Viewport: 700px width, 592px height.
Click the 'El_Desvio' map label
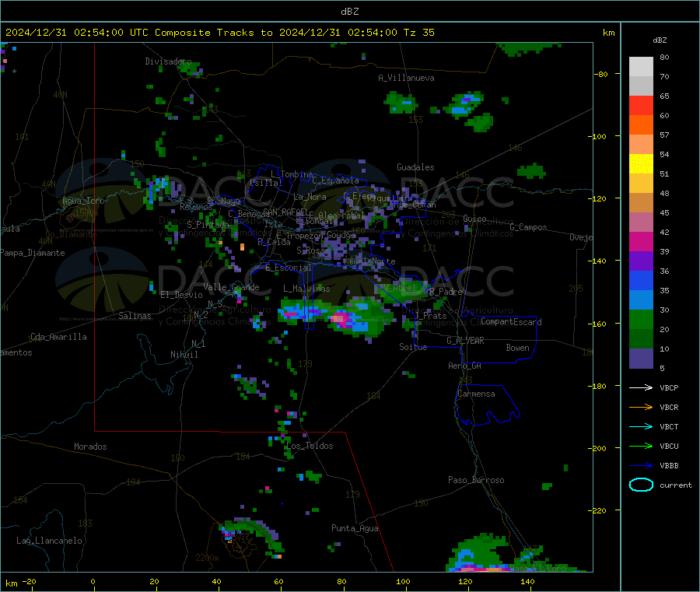tap(182, 295)
